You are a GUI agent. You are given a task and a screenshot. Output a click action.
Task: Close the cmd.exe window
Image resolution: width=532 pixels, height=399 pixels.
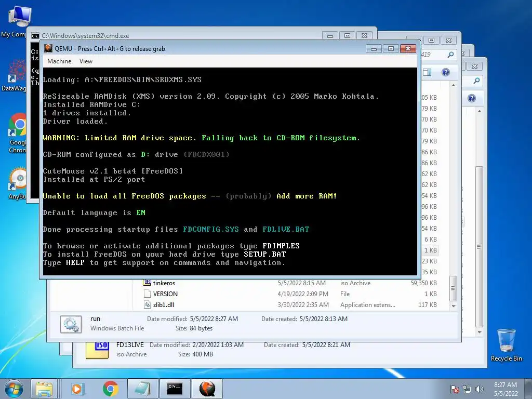(x=364, y=36)
